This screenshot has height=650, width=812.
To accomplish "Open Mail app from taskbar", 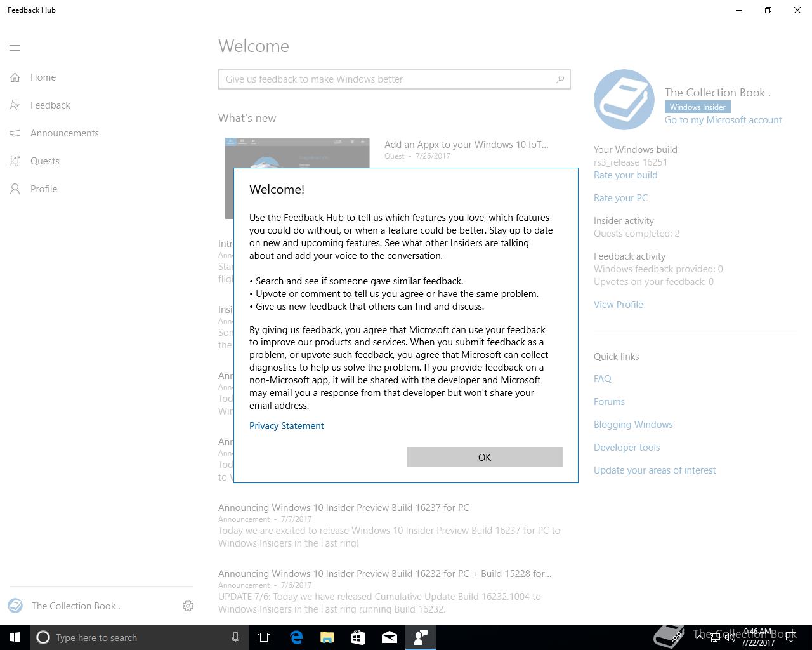I will tap(390, 637).
